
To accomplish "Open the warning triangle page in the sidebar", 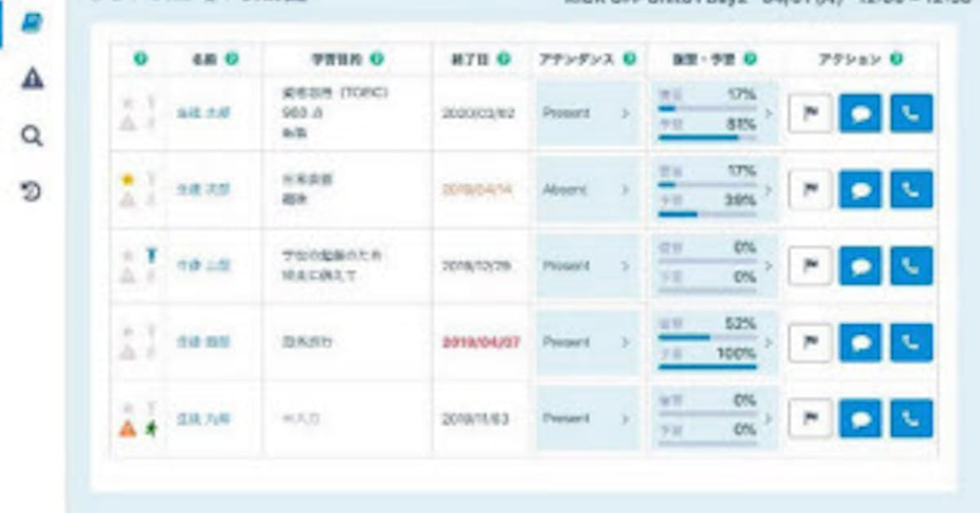I will [32, 79].
